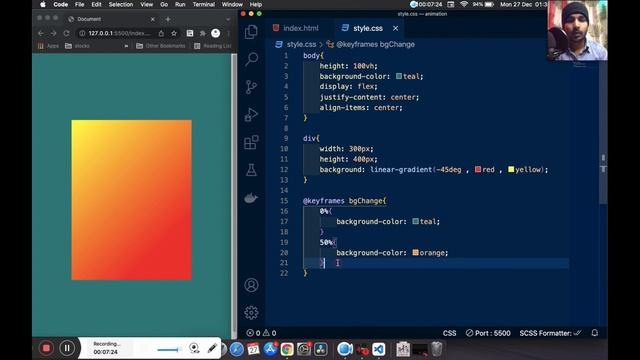Open the Selection menu
This screenshot has width=640, height=360.
tap(121, 4)
